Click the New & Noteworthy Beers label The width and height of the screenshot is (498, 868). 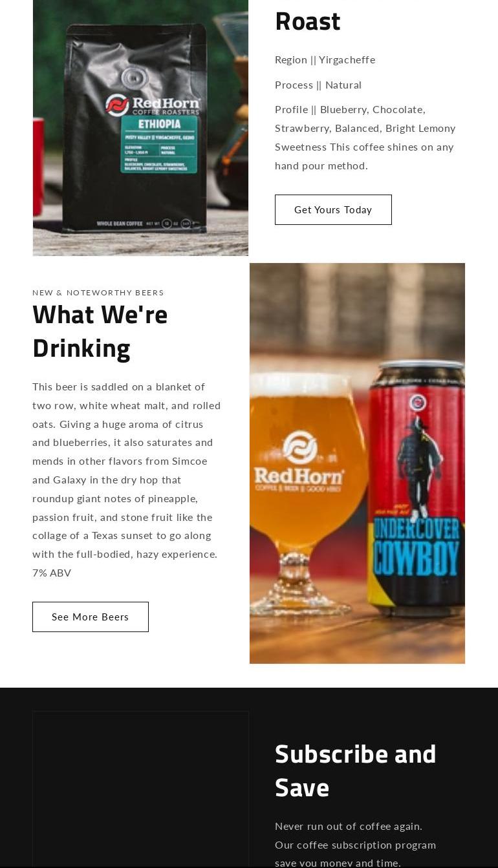click(x=98, y=293)
